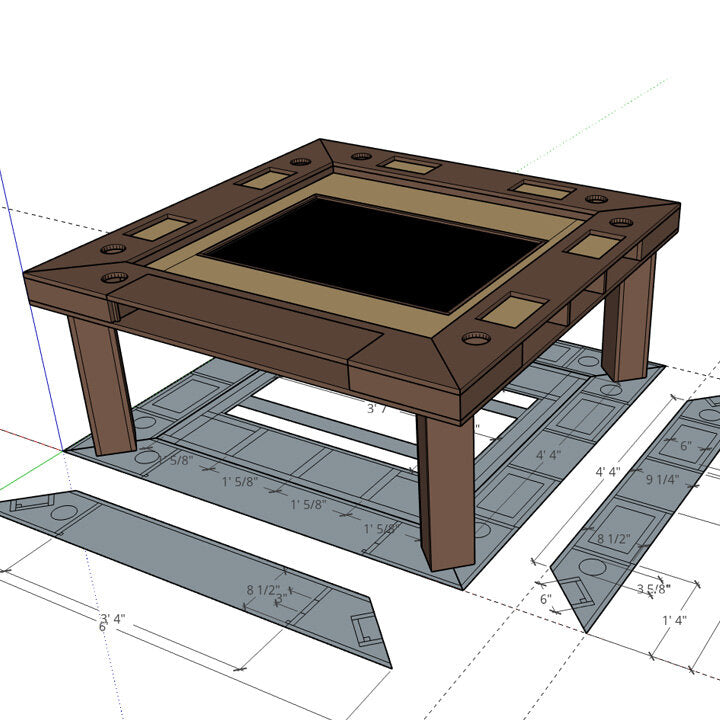Click the 3 5/8" dimension label
The image size is (720, 720).
tap(653, 589)
